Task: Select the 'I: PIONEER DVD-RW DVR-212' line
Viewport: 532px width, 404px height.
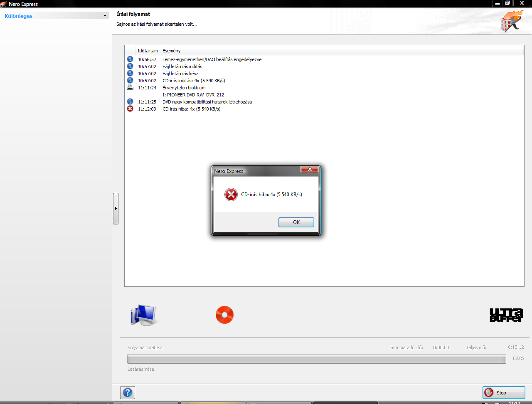Action: pos(193,95)
